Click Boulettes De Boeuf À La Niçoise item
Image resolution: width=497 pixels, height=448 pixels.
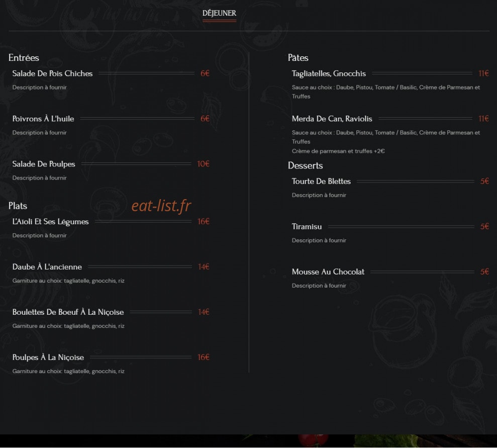(68, 312)
